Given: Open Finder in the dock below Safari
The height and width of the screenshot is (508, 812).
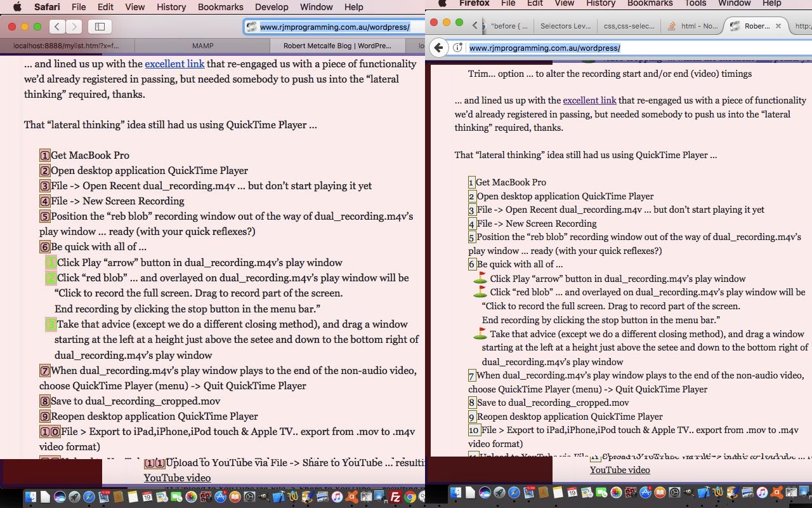Looking at the screenshot, I should 30,497.
